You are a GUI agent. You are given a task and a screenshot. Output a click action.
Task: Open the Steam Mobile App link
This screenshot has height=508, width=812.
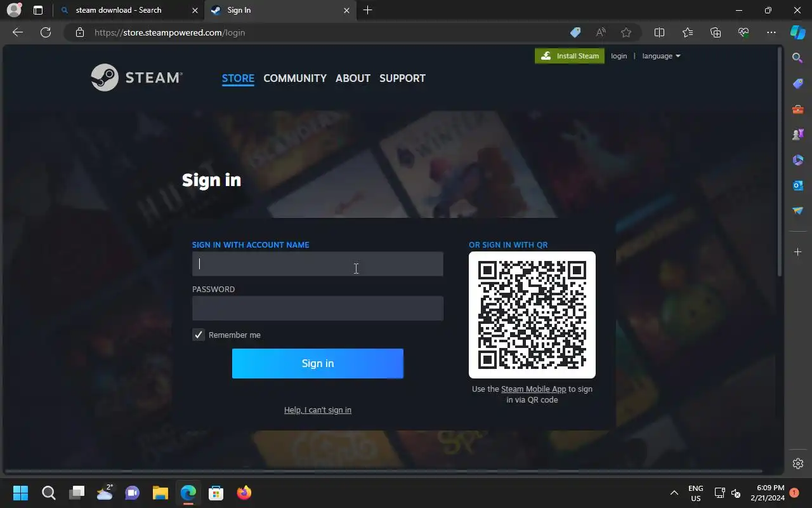(x=534, y=389)
